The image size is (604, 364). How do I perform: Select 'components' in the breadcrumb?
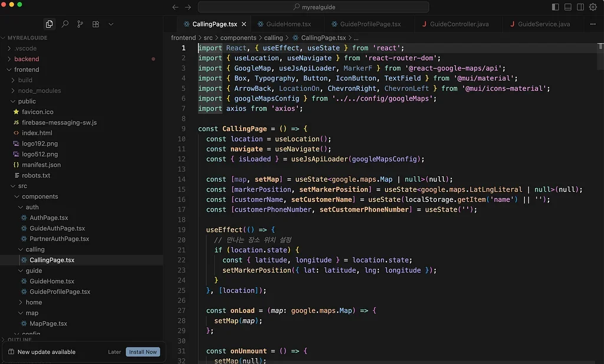click(238, 38)
